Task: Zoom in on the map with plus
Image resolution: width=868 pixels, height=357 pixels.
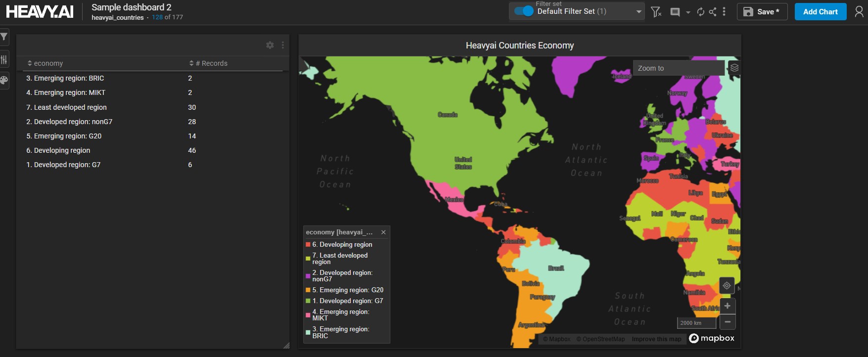Action: (x=728, y=306)
